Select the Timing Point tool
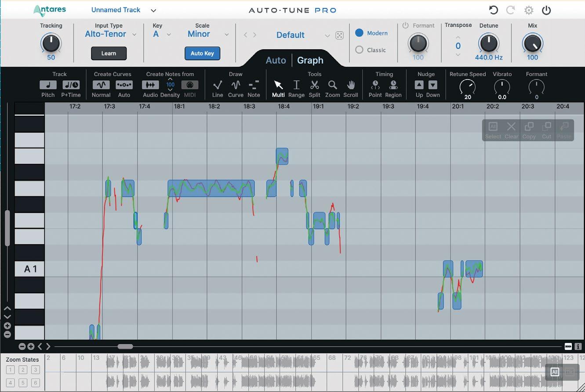 click(x=375, y=85)
